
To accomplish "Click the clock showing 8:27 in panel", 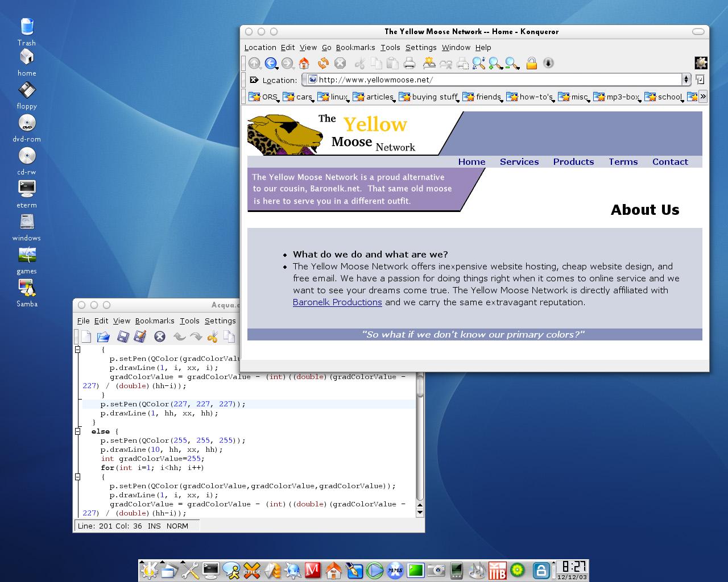I will (572, 567).
